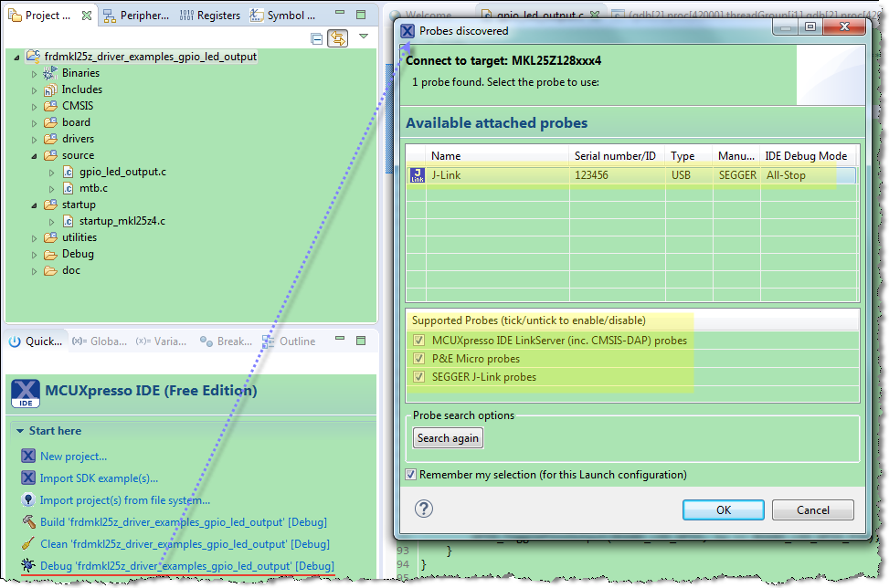889x588 pixels.
Task: Select gpio_led_output.c file
Action: pos(122,172)
